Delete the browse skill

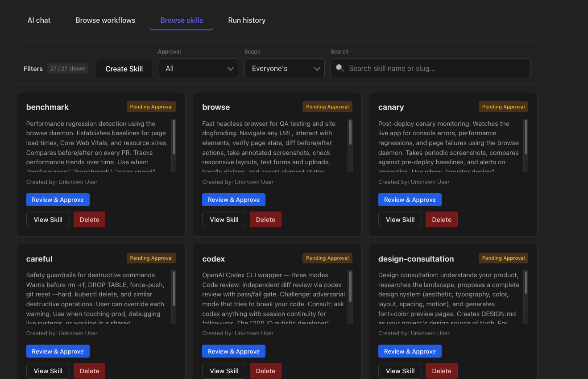(265, 219)
